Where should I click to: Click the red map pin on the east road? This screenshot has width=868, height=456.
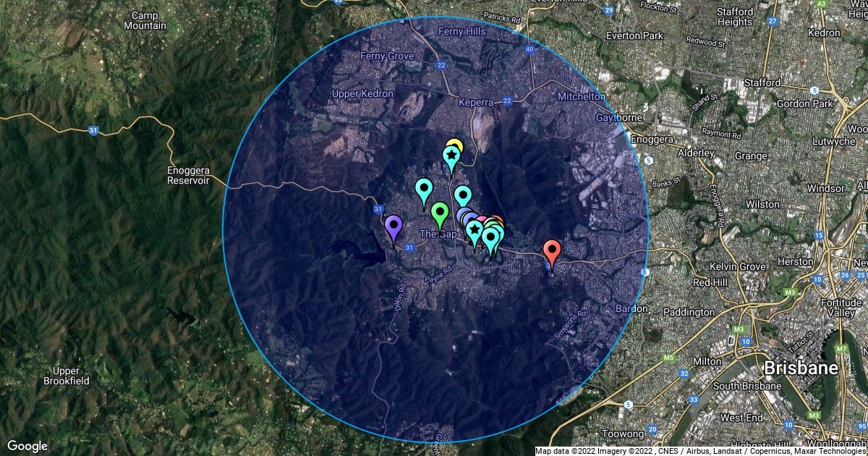pos(553,252)
